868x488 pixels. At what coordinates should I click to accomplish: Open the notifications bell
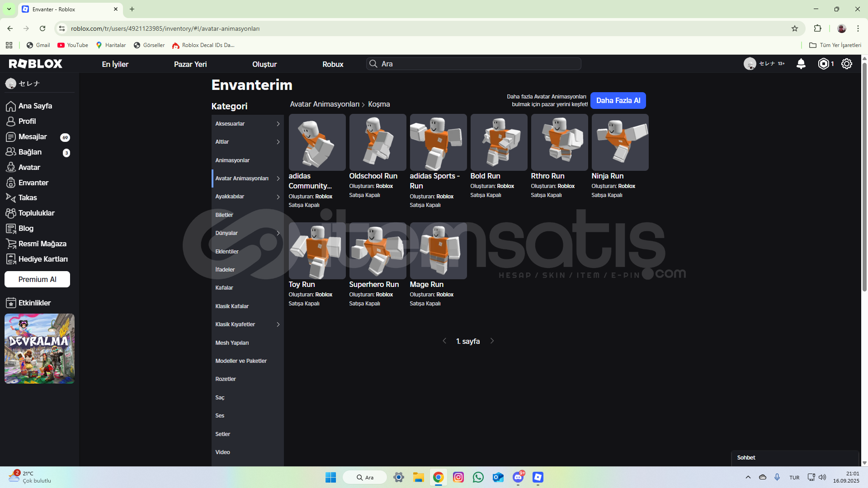pyautogui.click(x=801, y=64)
